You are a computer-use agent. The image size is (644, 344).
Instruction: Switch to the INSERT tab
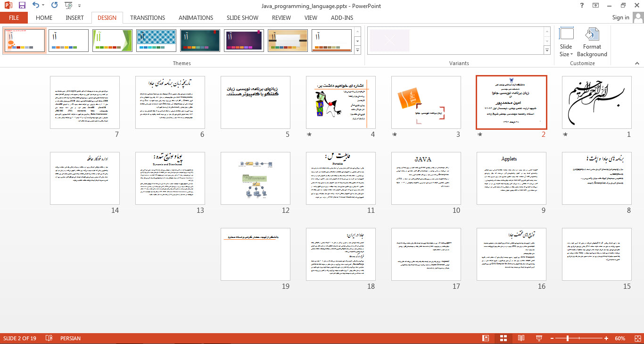click(74, 18)
